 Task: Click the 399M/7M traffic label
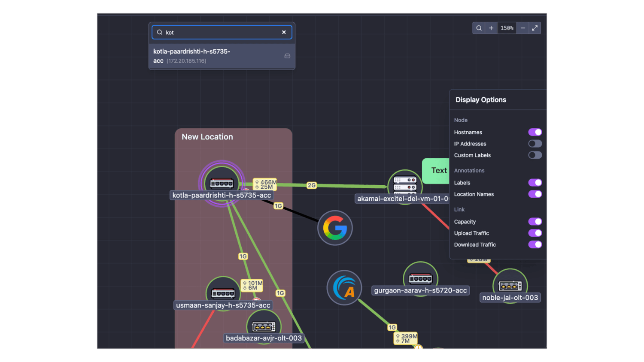[x=406, y=338]
